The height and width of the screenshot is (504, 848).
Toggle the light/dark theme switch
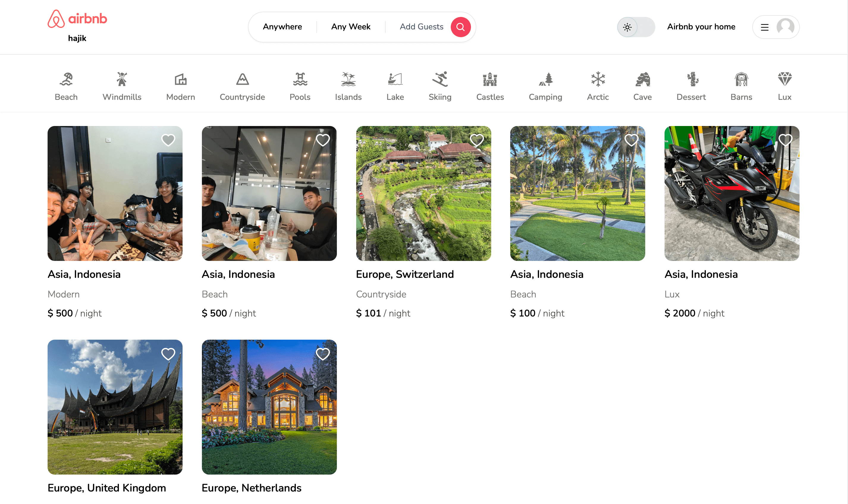636,27
